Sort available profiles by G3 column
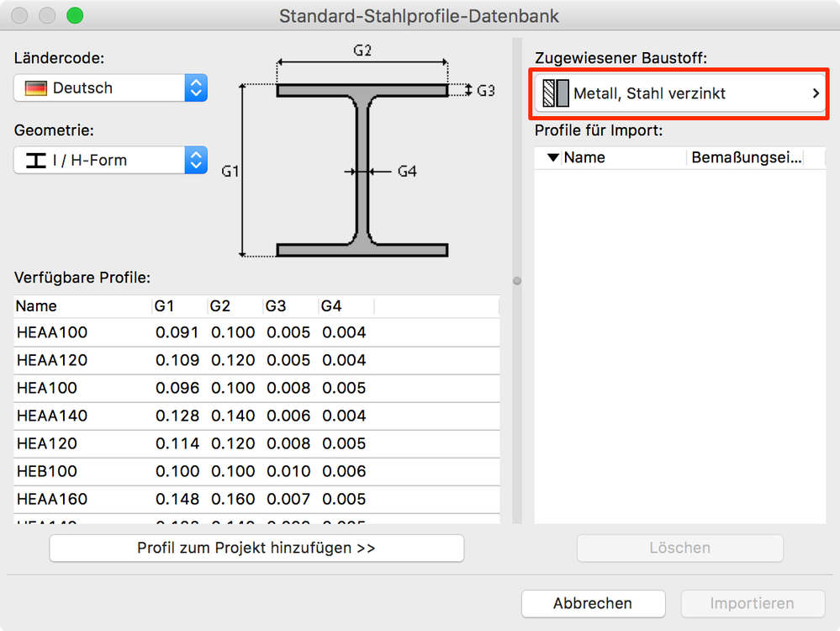This screenshot has width=840, height=631. click(290, 306)
